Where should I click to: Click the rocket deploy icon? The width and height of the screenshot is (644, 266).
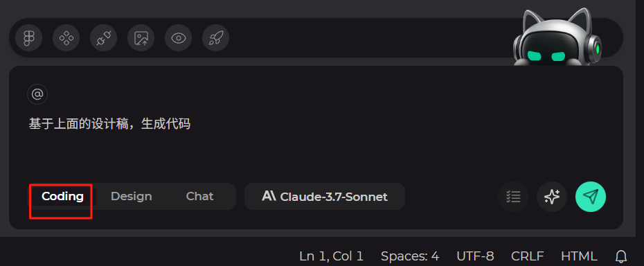tap(215, 38)
